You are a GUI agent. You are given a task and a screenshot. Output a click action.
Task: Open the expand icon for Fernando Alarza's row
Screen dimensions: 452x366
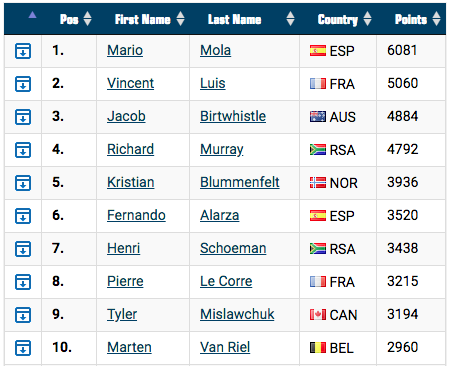pyautogui.click(x=23, y=216)
